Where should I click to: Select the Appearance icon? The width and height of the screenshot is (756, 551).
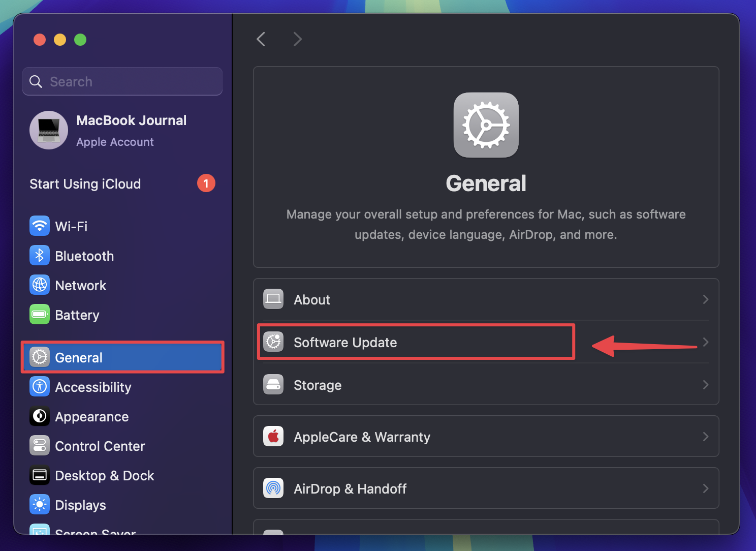pos(40,416)
